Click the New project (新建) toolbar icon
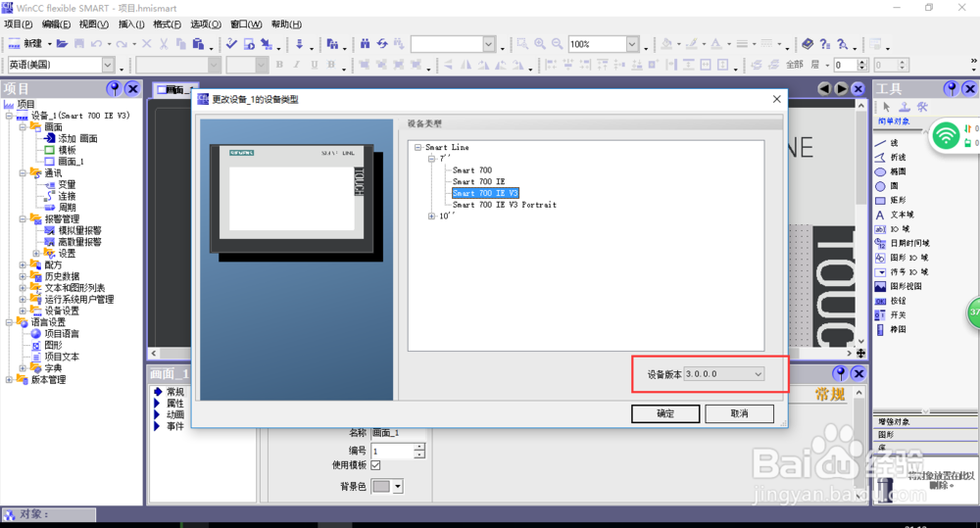This screenshot has height=528, width=980. [24, 44]
